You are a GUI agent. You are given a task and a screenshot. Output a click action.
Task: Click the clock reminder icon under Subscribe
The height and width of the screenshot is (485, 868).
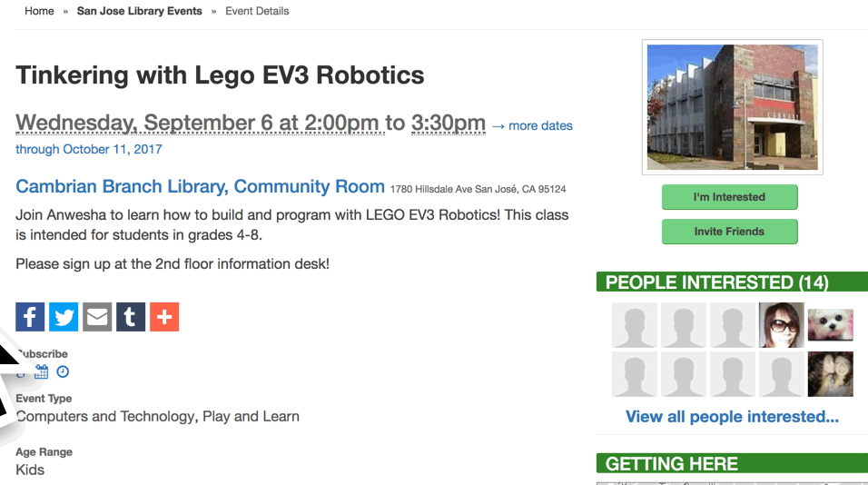click(x=63, y=371)
